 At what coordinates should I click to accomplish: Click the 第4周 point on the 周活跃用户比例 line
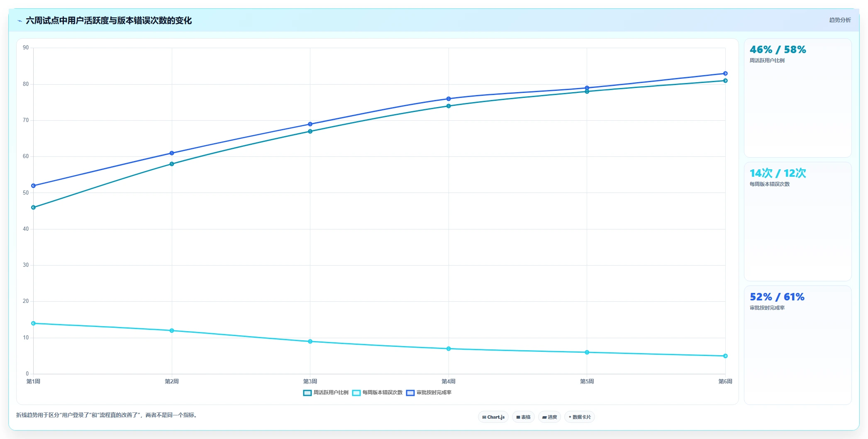click(x=449, y=106)
